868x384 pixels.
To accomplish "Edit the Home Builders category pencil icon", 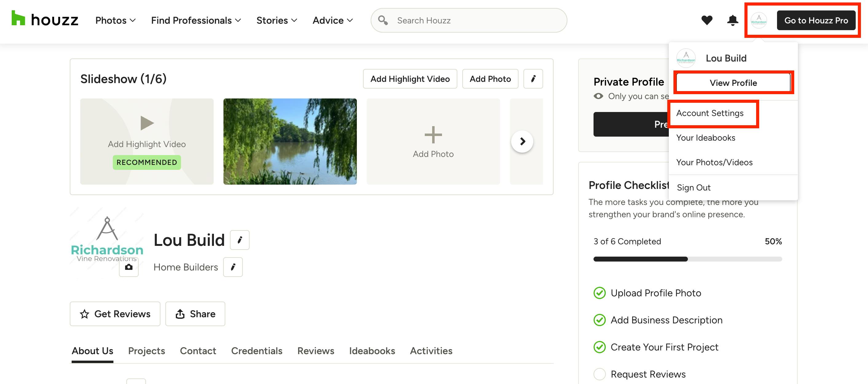I will click(233, 267).
